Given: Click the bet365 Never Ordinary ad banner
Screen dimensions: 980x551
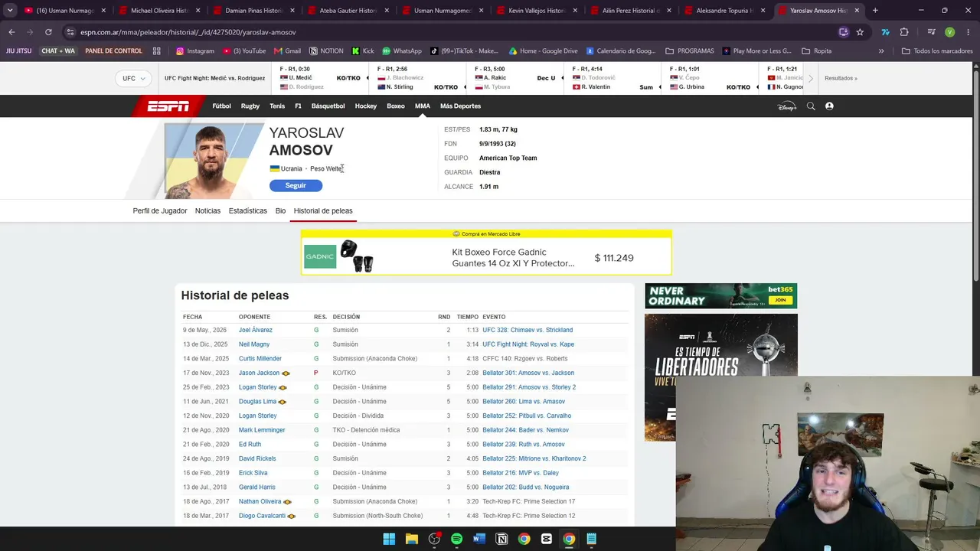Looking at the screenshot, I should [x=720, y=295].
